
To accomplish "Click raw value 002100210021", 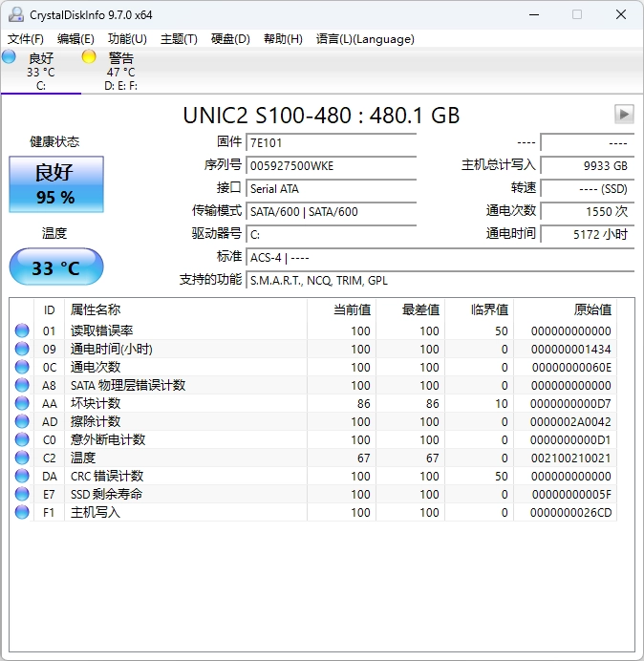I will point(571,458).
